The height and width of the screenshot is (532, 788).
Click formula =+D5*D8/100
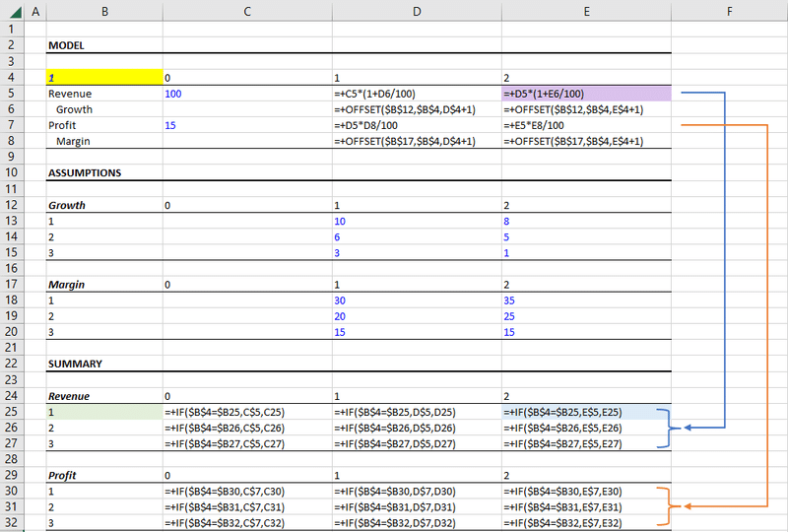365,125
